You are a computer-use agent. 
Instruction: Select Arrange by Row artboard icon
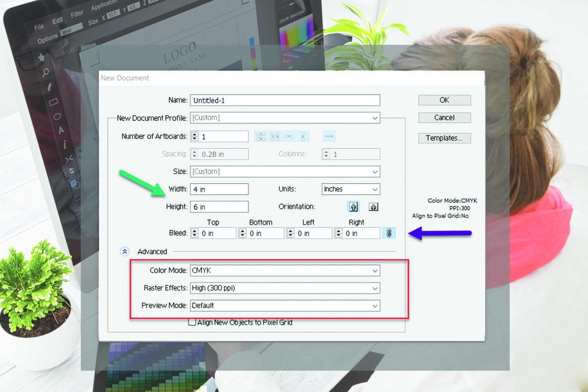click(289, 136)
